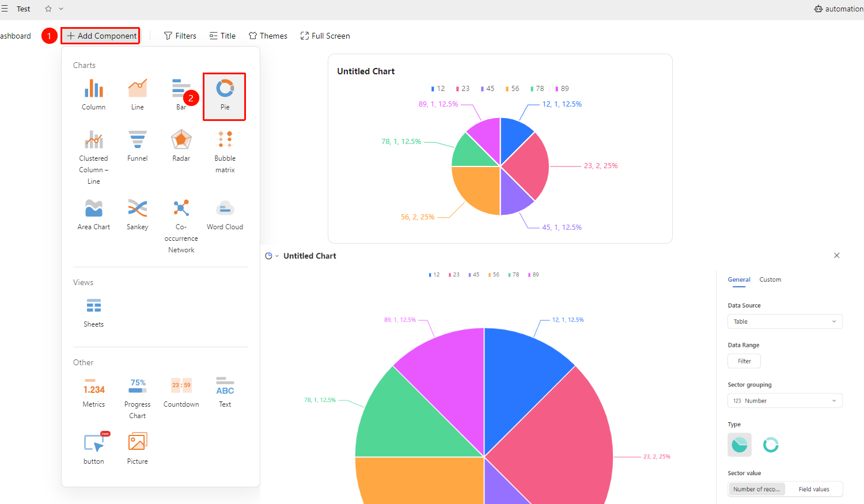This screenshot has height=504, width=864.
Task: Expand the dropdown arrow next to star
Action: (x=61, y=9)
